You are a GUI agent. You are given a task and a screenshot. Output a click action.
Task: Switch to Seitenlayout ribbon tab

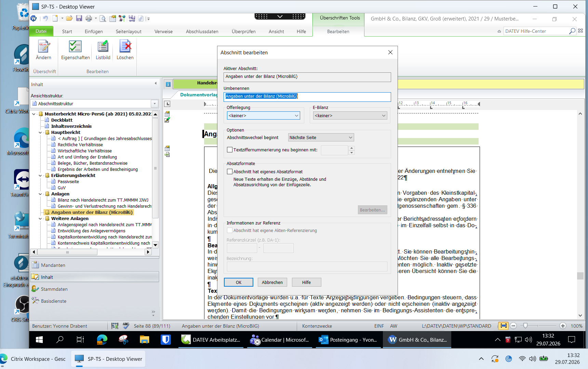pos(129,31)
